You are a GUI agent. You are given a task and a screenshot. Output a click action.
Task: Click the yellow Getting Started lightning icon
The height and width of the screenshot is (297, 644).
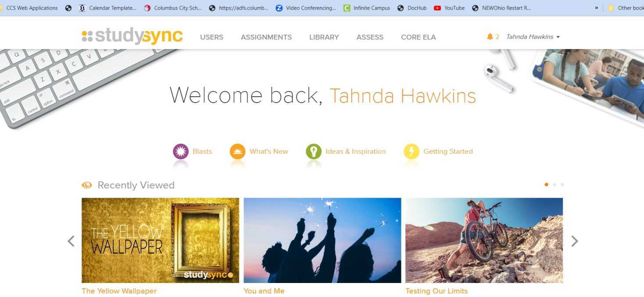click(411, 152)
